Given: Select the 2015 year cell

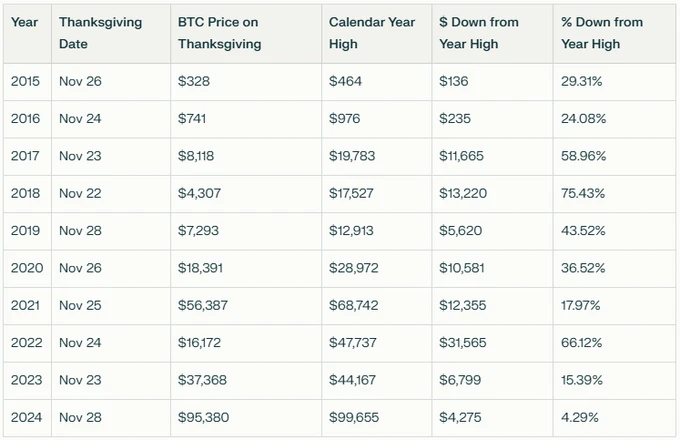Looking at the screenshot, I should [x=25, y=82].
